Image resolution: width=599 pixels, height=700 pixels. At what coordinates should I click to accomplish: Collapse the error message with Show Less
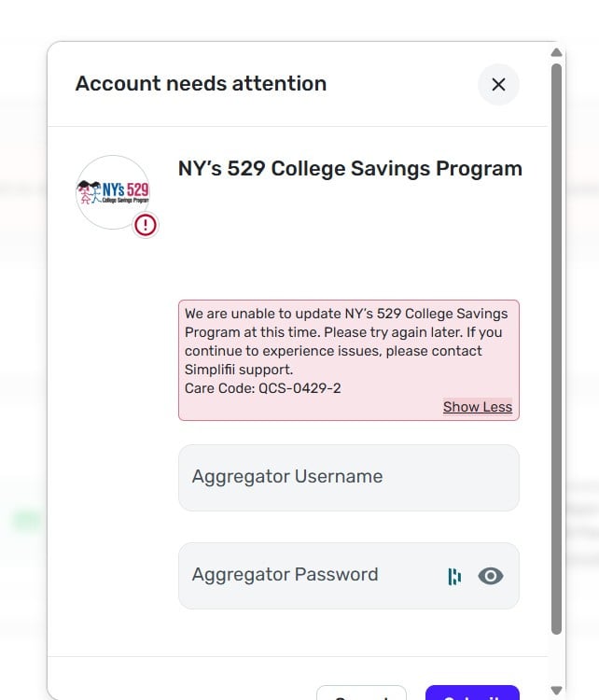477,407
